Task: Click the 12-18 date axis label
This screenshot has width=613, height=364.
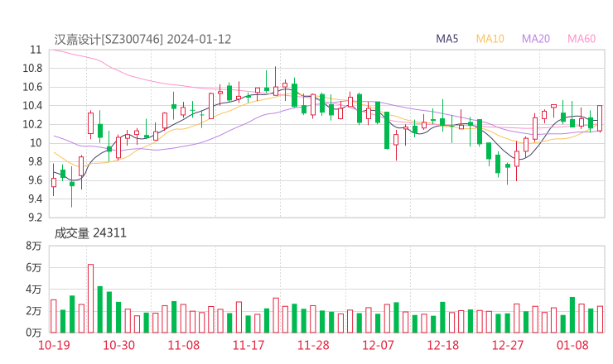Action: click(443, 345)
